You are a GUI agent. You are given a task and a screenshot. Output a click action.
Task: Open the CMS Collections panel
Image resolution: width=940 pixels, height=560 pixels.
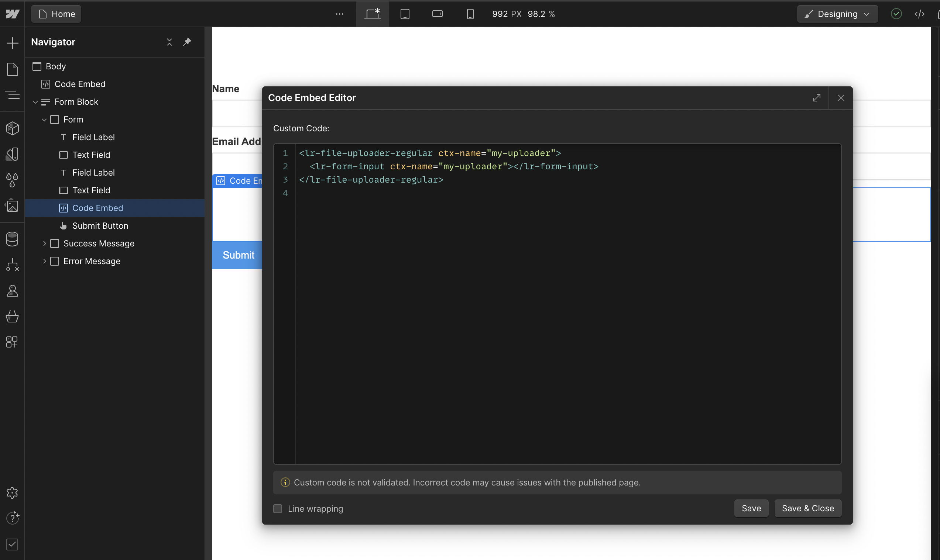[x=13, y=239]
